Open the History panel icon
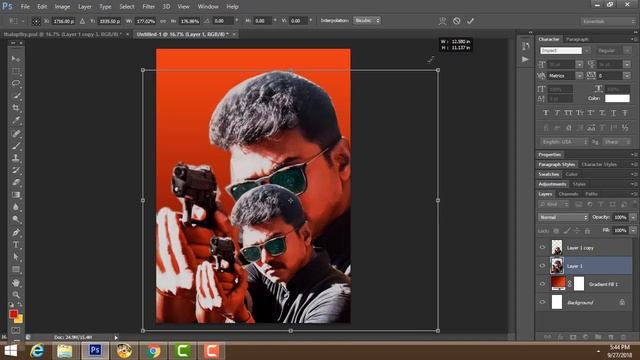 525,46
